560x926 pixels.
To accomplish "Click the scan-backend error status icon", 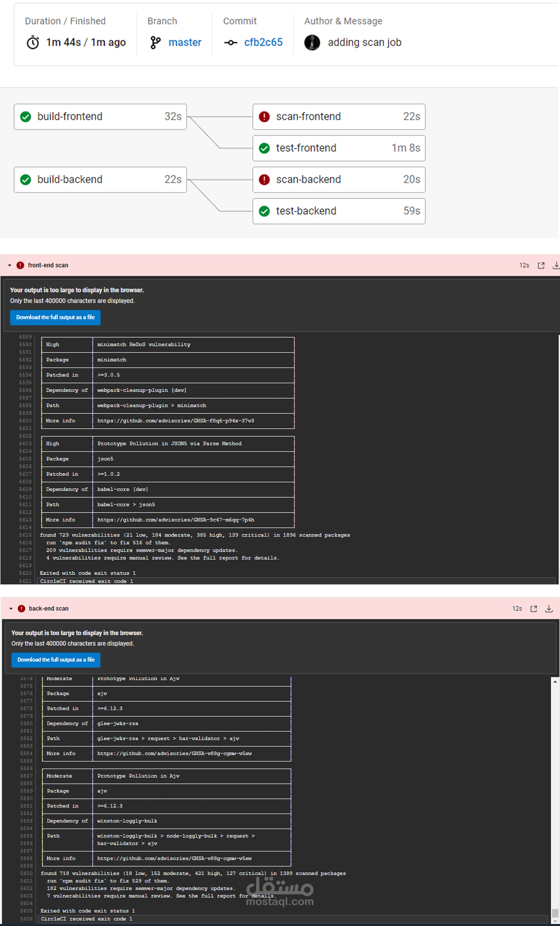I will [x=264, y=180].
